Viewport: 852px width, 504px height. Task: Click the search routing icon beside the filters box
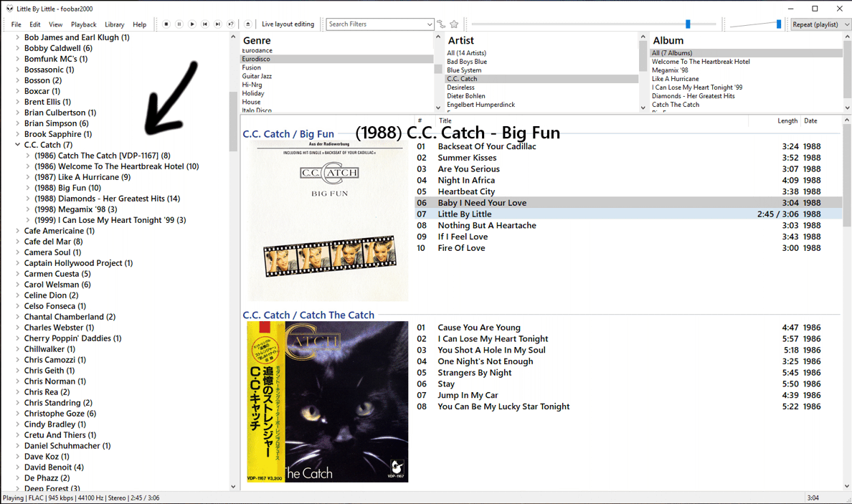441,24
